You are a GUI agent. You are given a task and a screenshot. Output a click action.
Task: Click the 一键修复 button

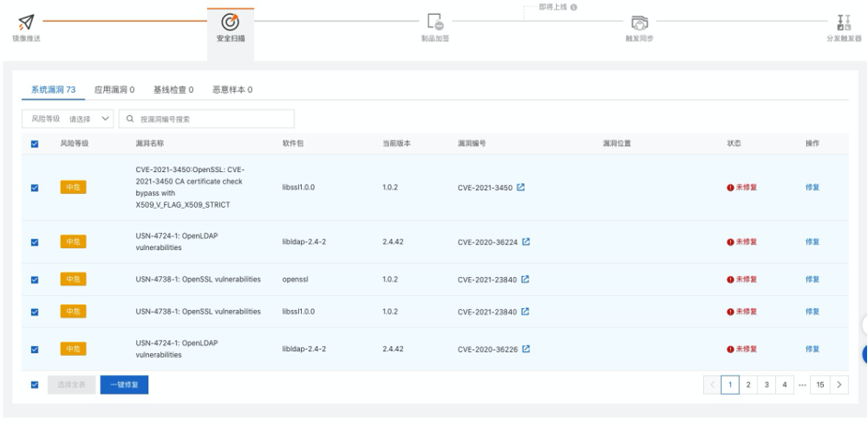pos(124,385)
